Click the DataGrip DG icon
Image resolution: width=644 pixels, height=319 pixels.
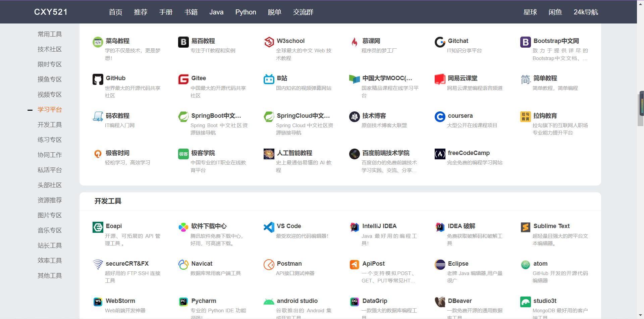click(x=355, y=302)
